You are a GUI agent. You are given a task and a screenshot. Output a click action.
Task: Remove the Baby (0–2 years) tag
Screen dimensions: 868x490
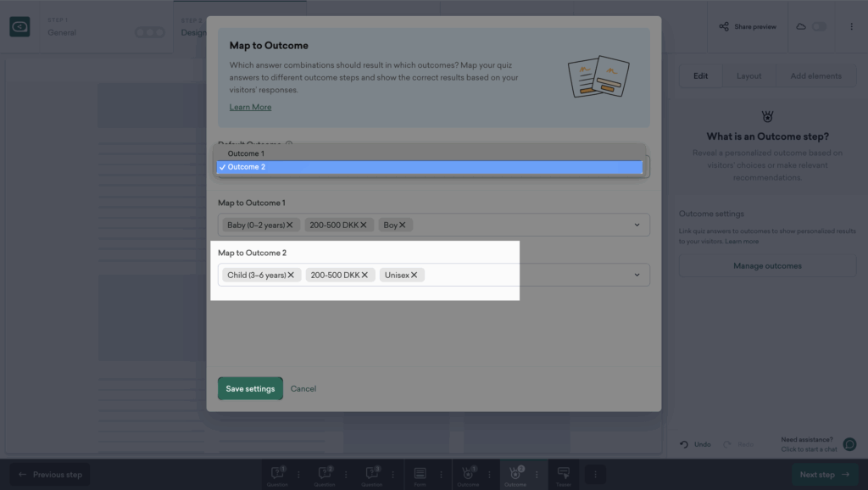[x=290, y=226]
